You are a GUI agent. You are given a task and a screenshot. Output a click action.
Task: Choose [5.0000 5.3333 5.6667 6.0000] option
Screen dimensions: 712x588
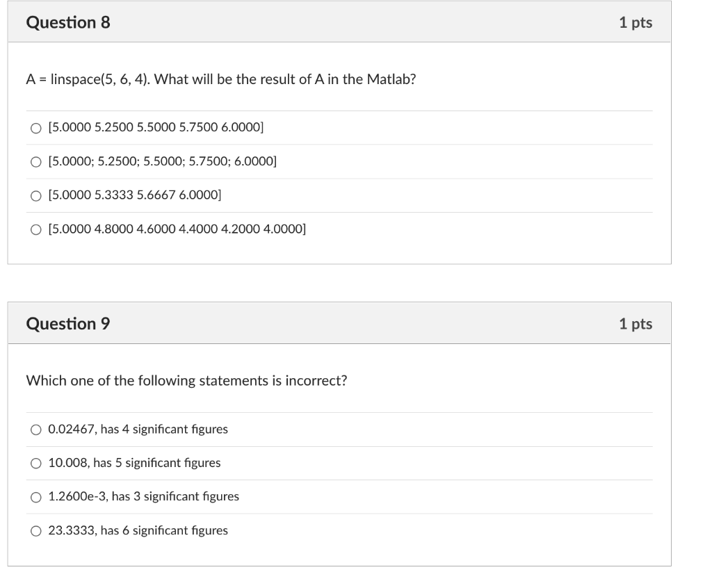pos(134,195)
